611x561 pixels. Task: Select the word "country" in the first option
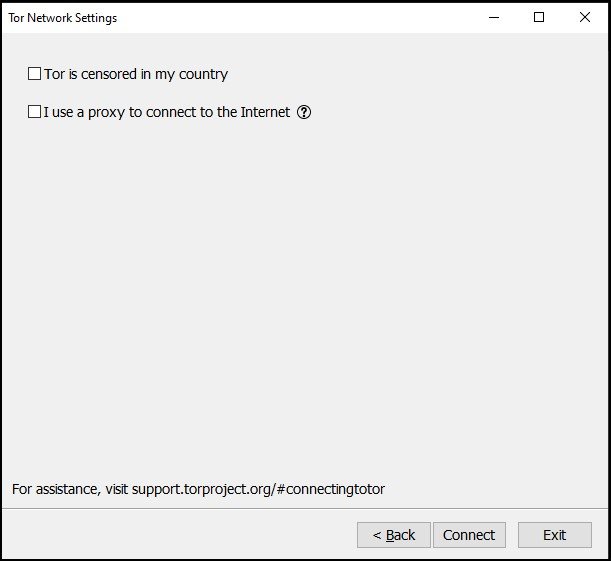click(x=203, y=74)
